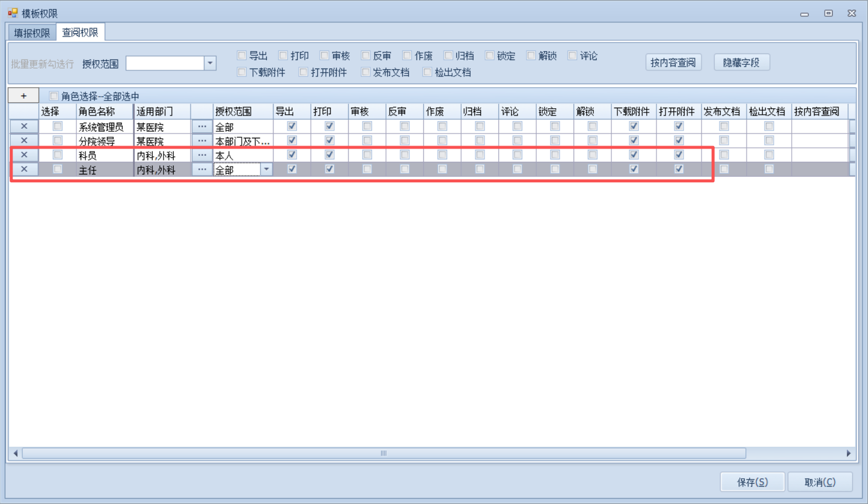This screenshot has width=868, height=504.
Task: Click the horizontal scrollbar thumb below the grid
Action: [x=384, y=453]
